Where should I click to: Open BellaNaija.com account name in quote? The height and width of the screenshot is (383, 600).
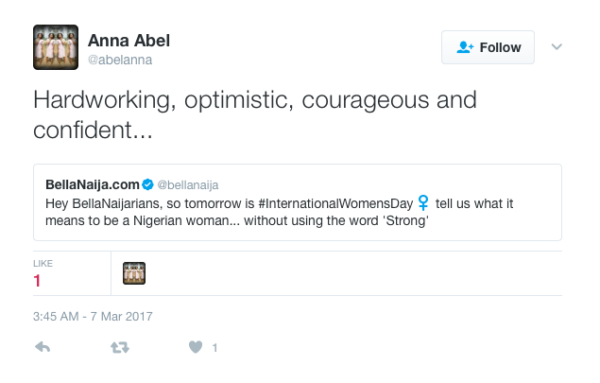(x=92, y=185)
